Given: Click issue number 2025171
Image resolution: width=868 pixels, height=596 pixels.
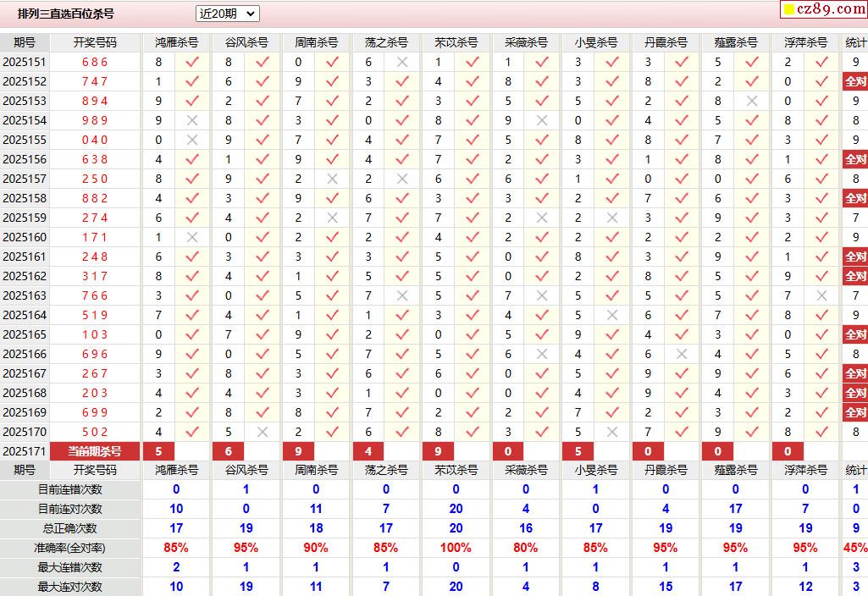Looking at the screenshot, I should click(x=25, y=451).
